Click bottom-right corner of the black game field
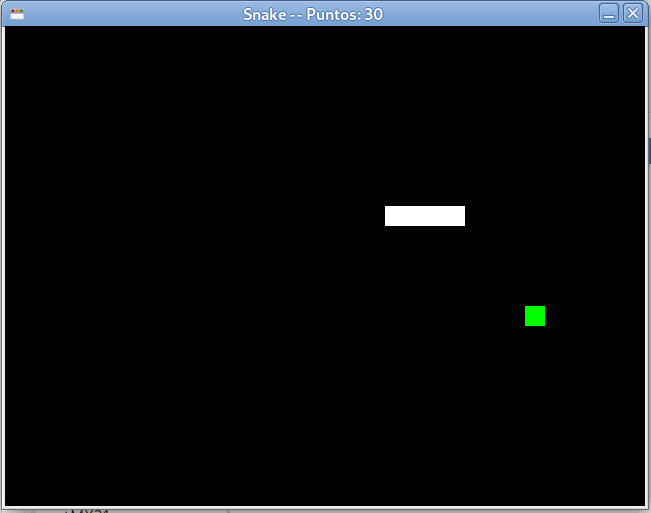 642,503
